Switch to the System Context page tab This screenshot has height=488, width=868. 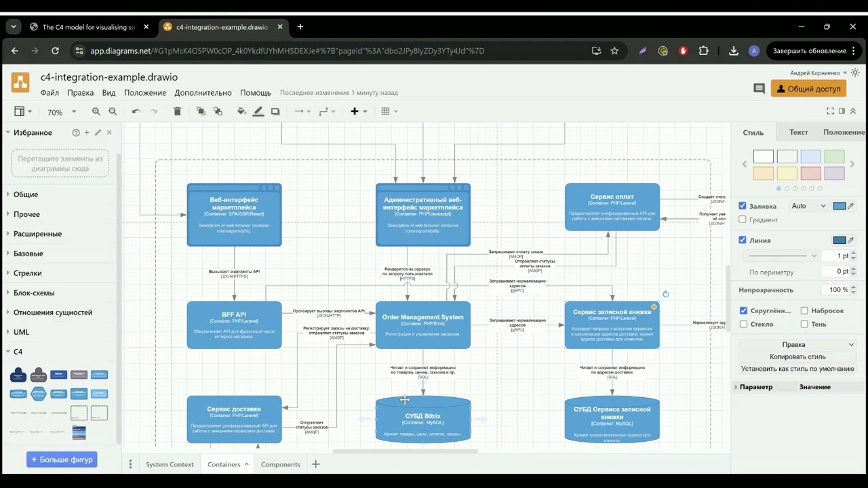point(170,464)
